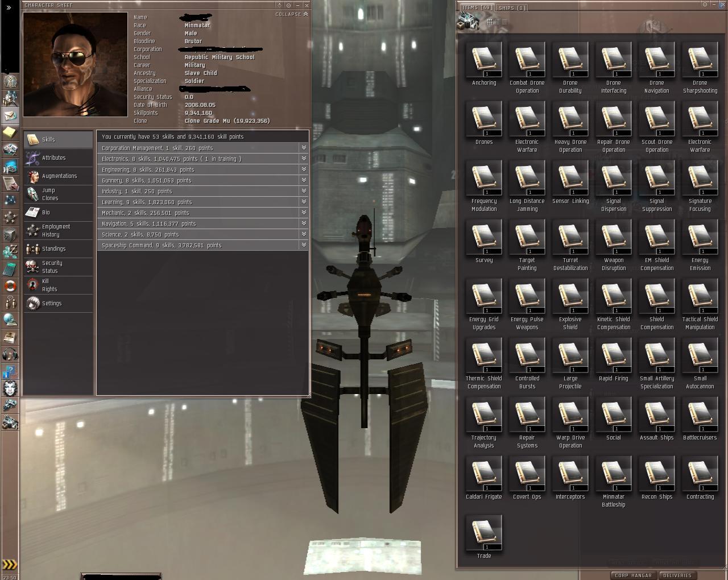Select the Warp Drive Operation skillbook
The height and width of the screenshot is (580, 728).
pos(570,423)
